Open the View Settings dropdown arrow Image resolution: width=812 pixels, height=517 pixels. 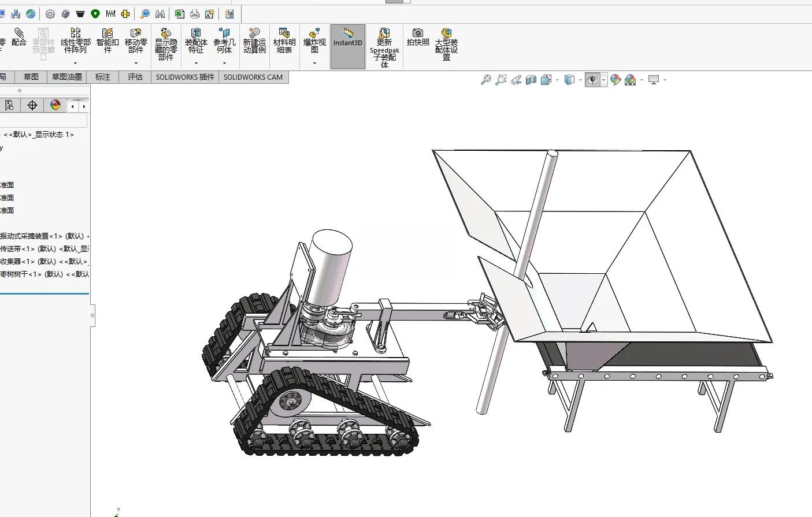click(665, 80)
